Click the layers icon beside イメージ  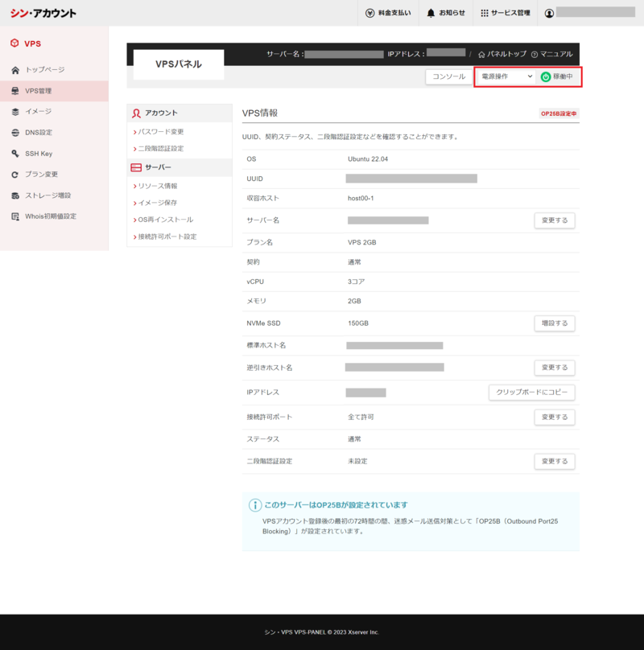15,112
